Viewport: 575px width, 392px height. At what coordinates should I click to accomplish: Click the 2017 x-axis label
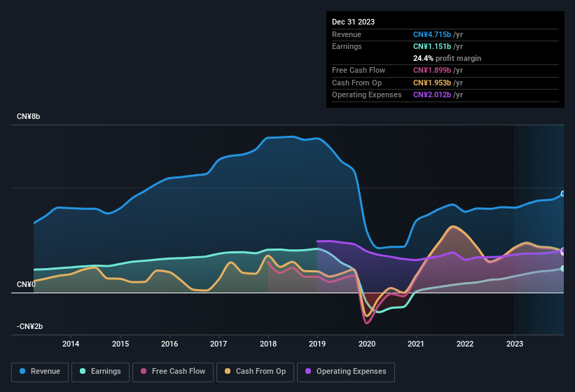[x=219, y=344]
